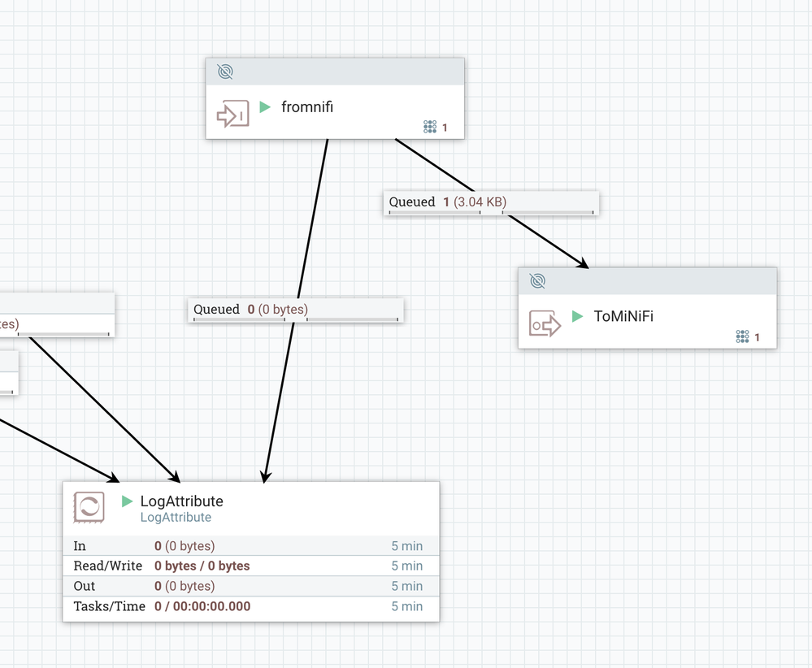Viewport: 812px width, 668px height.
Task: Select the LogAttribute processor name
Action: (182, 501)
